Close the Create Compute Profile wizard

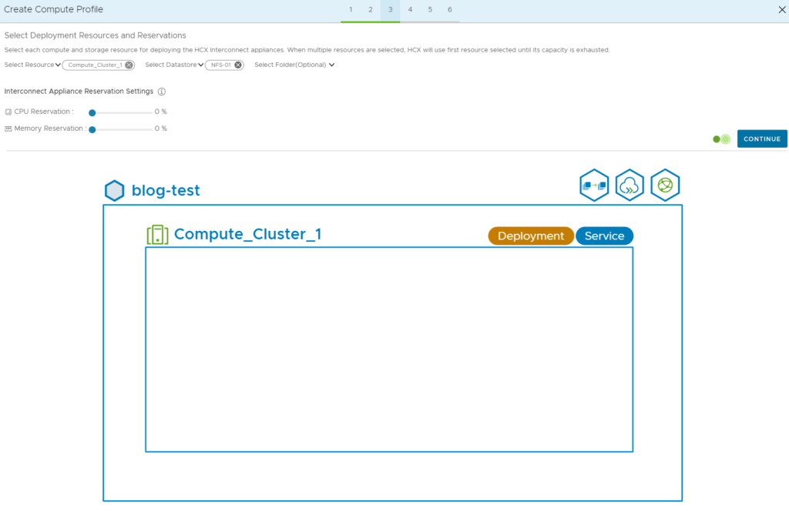[782, 9]
